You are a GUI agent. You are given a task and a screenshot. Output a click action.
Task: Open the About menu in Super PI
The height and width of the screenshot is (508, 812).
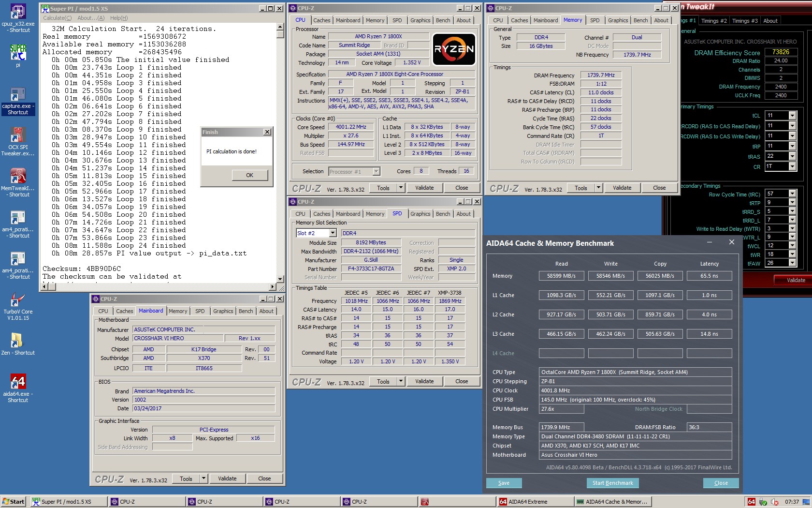point(91,18)
